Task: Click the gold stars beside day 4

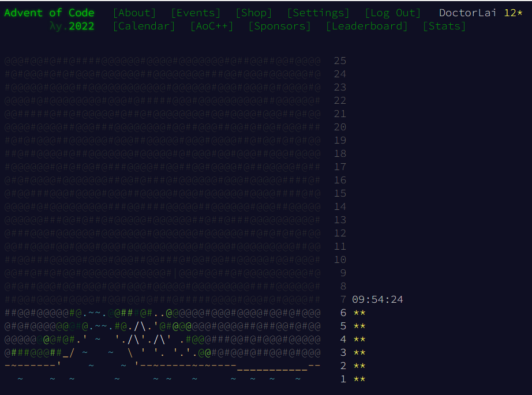Action: (359, 339)
